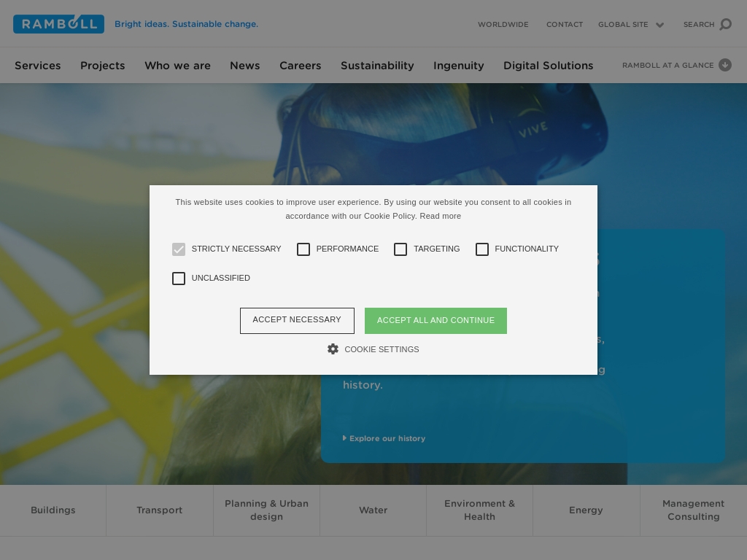Click the Explore our history arrow
The height and width of the screenshot is (560, 747).
point(344,438)
